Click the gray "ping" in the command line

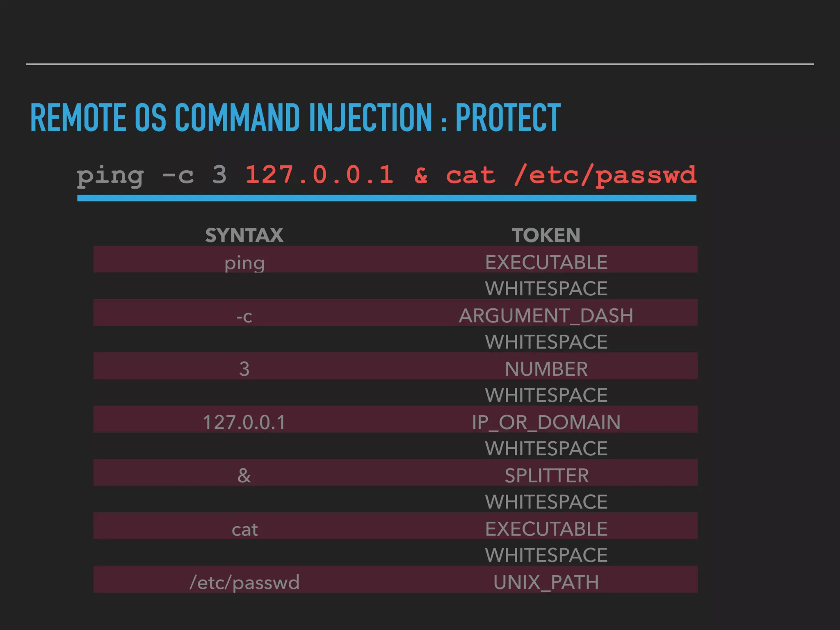pos(110,176)
